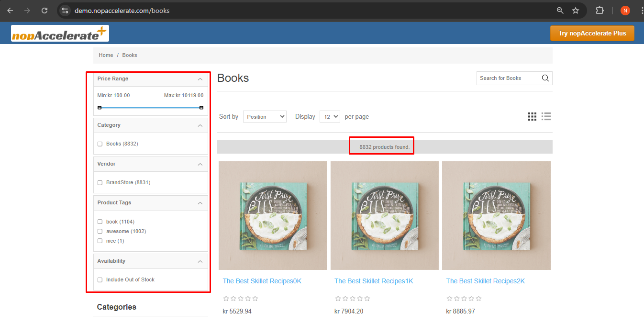Open the Sort by Position dropdown

(265, 117)
